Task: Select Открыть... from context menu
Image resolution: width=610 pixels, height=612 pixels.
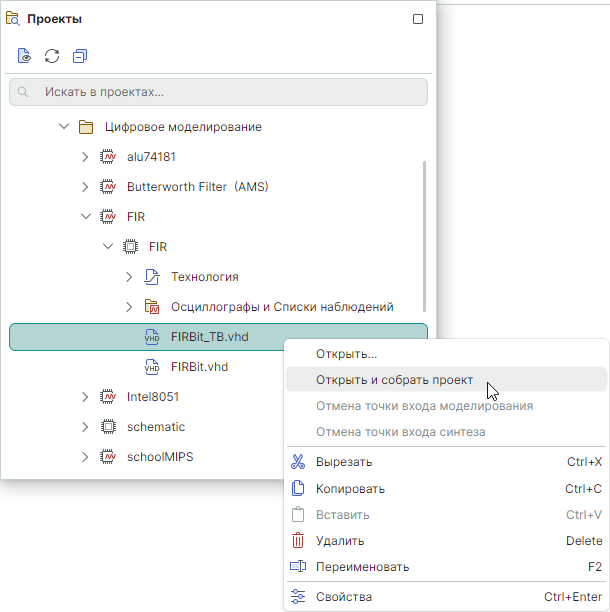Action: [346, 354]
